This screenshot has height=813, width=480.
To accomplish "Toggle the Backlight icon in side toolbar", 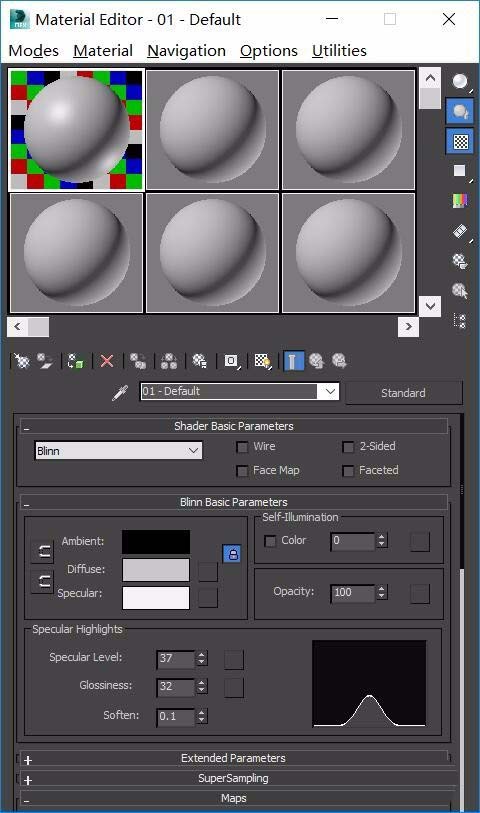I will click(x=460, y=111).
